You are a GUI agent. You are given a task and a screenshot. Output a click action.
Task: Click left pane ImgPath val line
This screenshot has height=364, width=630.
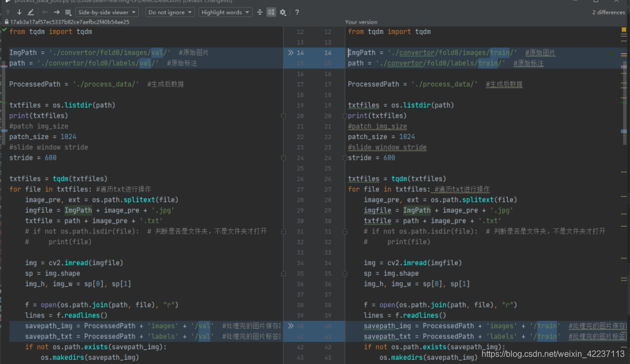pyautogui.click(x=109, y=53)
